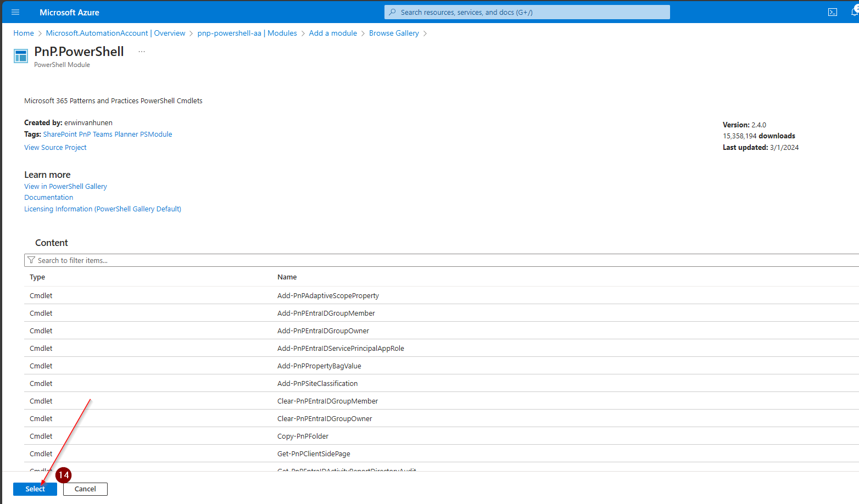The width and height of the screenshot is (859, 504).
Task: Click the filter icon in the content search
Action: click(x=31, y=260)
